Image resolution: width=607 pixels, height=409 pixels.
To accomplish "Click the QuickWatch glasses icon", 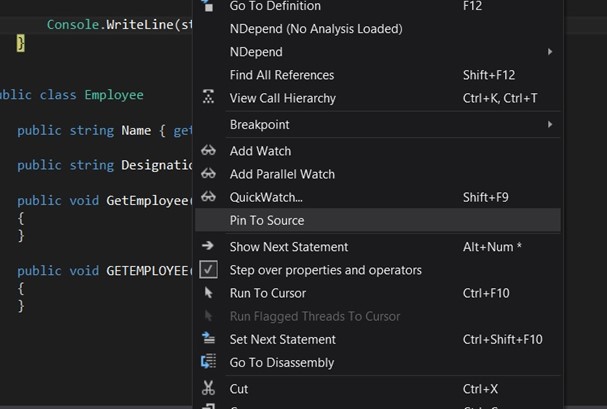I will point(208,197).
